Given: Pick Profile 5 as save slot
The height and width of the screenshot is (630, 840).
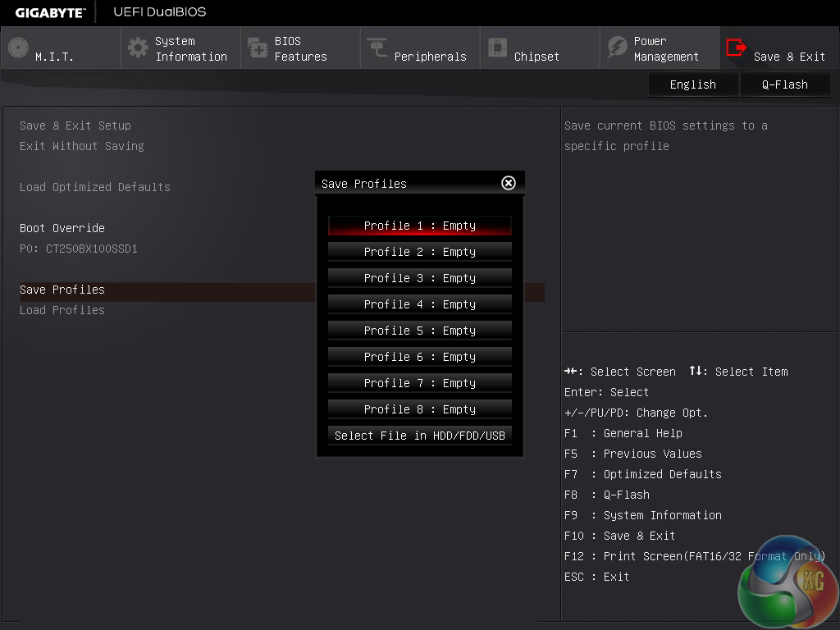Looking at the screenshot, I should click(x=419, y=331).
